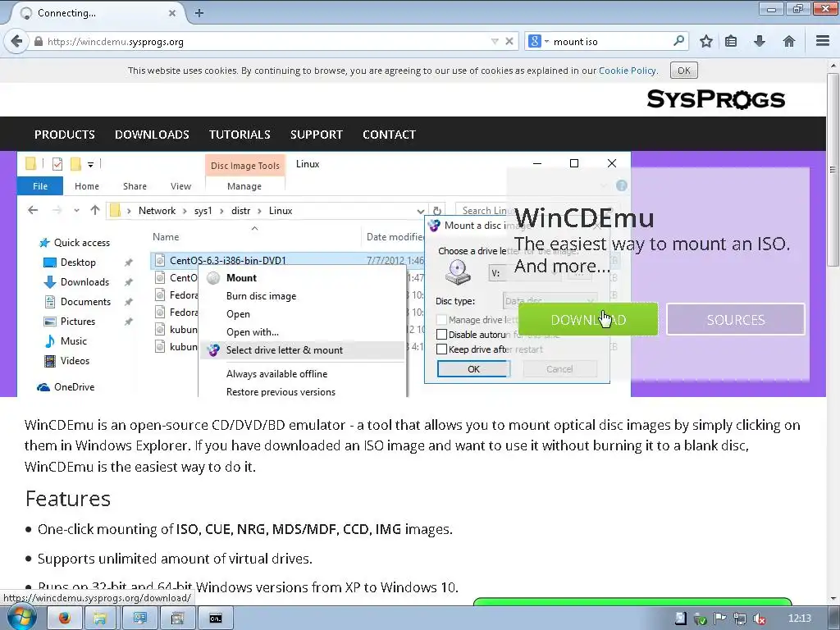Open the CONTACT menu
840x630 pixels.
click(389, 135)
